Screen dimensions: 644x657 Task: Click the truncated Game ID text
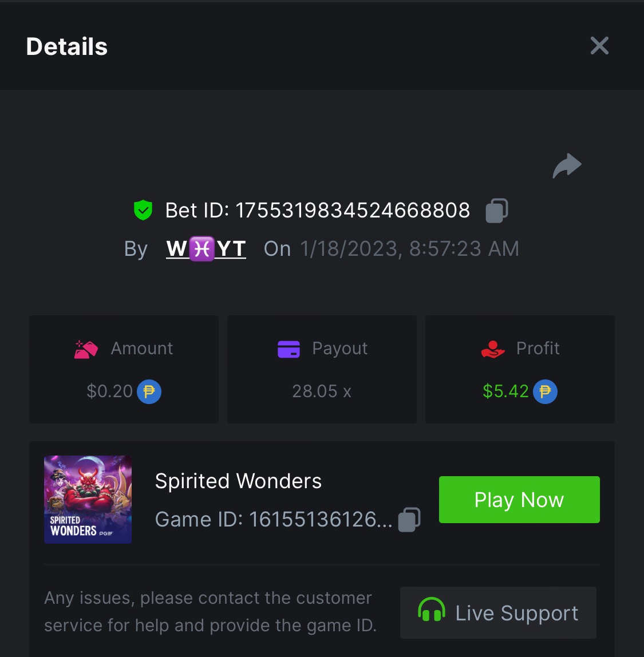(274, 520)
